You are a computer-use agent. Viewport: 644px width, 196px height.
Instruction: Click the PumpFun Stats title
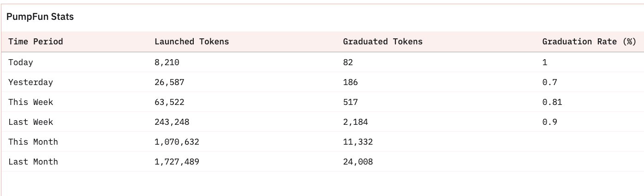pos(40,17)
